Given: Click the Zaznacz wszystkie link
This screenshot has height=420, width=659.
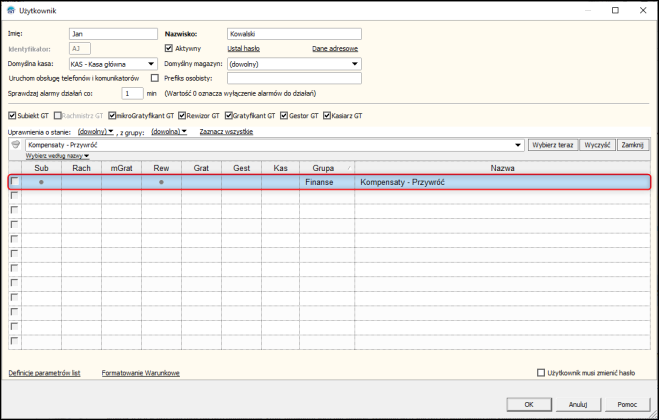Looking at the screenshot, I should click(226, 132).
